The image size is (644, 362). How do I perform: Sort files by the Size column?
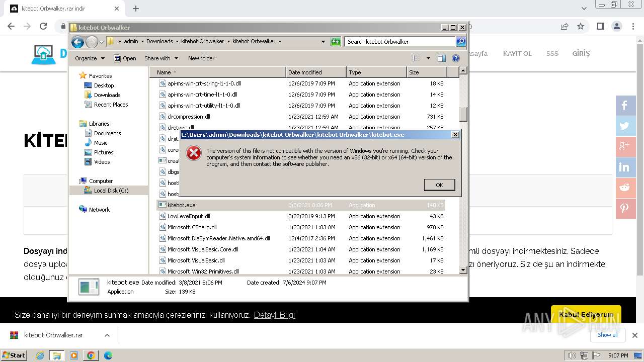pos(426,72)
